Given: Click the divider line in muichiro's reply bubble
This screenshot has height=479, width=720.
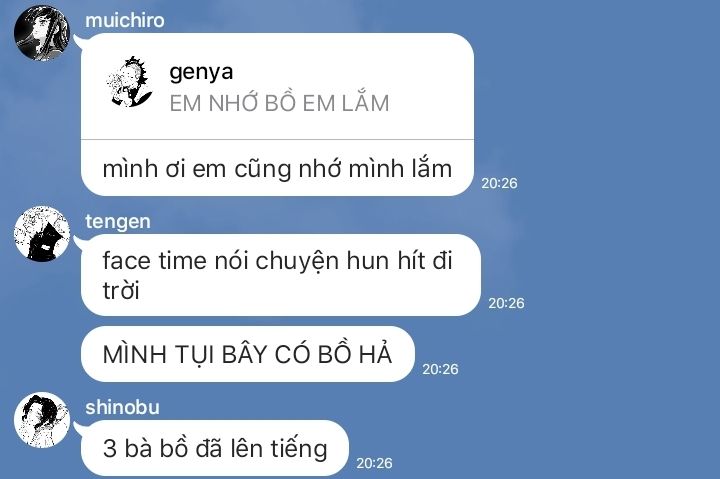Looking at the screenshot, I should (x=277, y=139).
